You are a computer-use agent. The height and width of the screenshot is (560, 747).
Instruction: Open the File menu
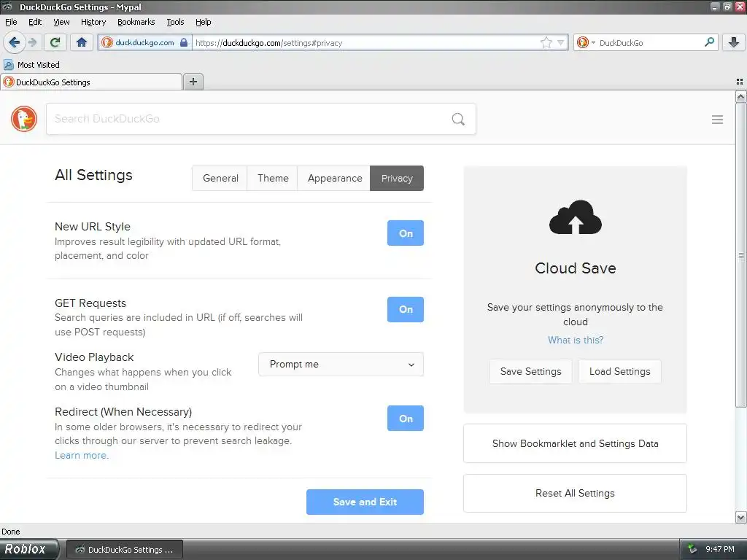click(x=11, y=22)
